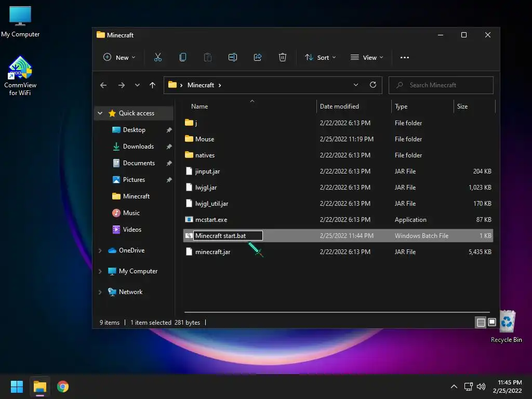Click the Paste clipboard icon

pyautogui.click(x=208, y=57)
